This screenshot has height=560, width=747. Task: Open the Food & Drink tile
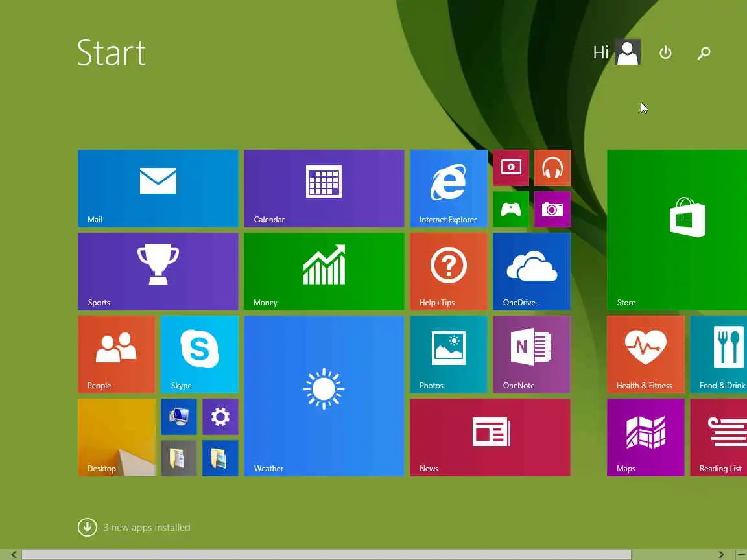click(x=718, y=355)
